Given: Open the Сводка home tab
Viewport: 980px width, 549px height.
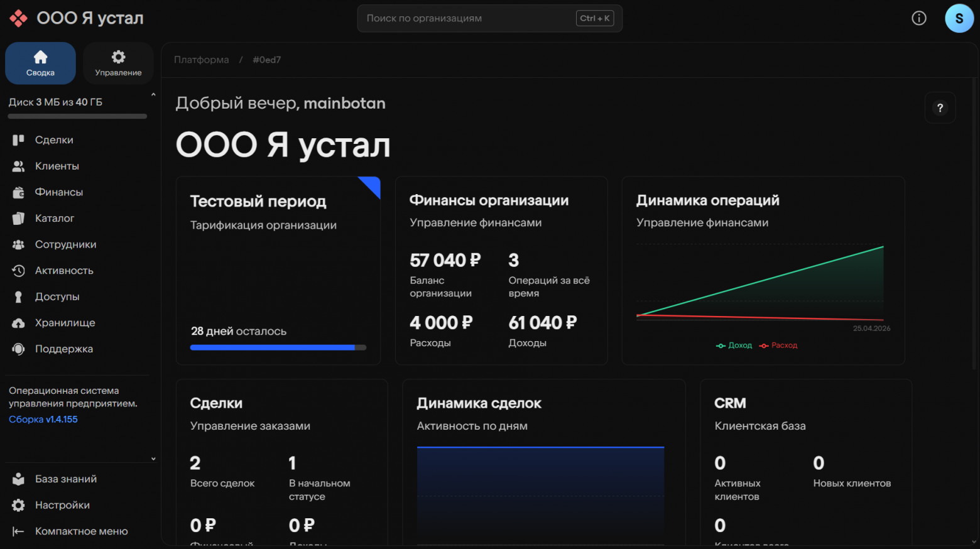Looking at the screenshot, I should coord(40,63).
